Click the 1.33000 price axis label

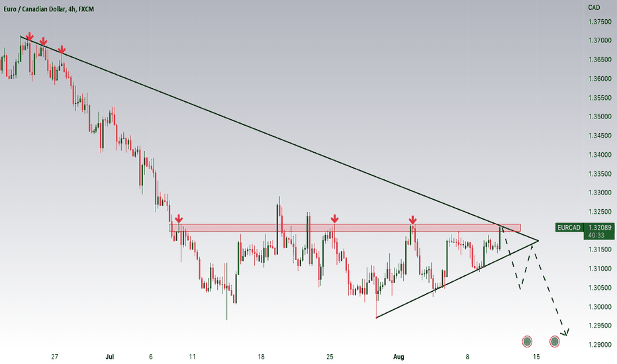point(600,193)
